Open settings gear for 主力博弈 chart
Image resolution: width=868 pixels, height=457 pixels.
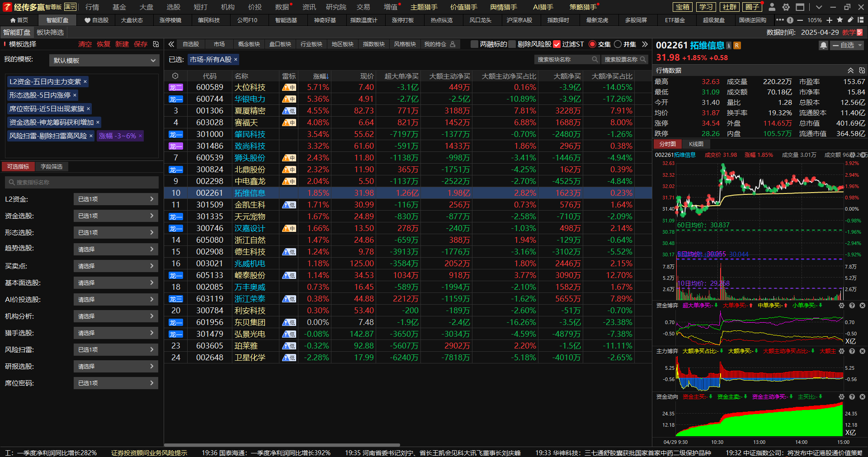pos(841,351)
